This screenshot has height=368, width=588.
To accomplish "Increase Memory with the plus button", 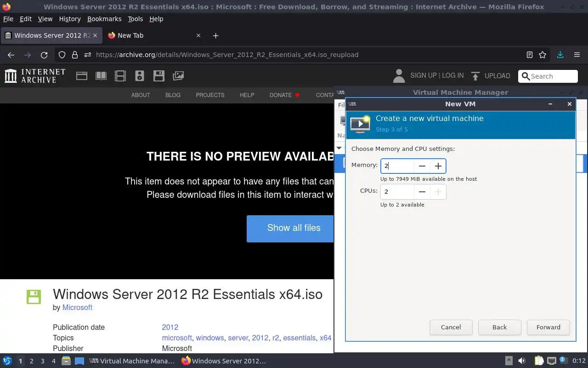I will [x=438, y=166].
